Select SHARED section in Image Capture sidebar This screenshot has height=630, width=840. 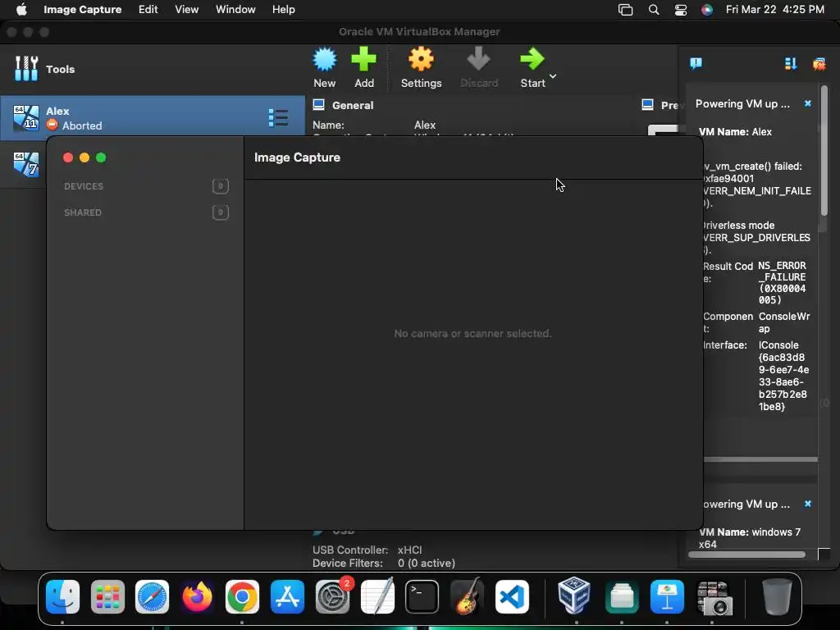click(x=83, y=212)
